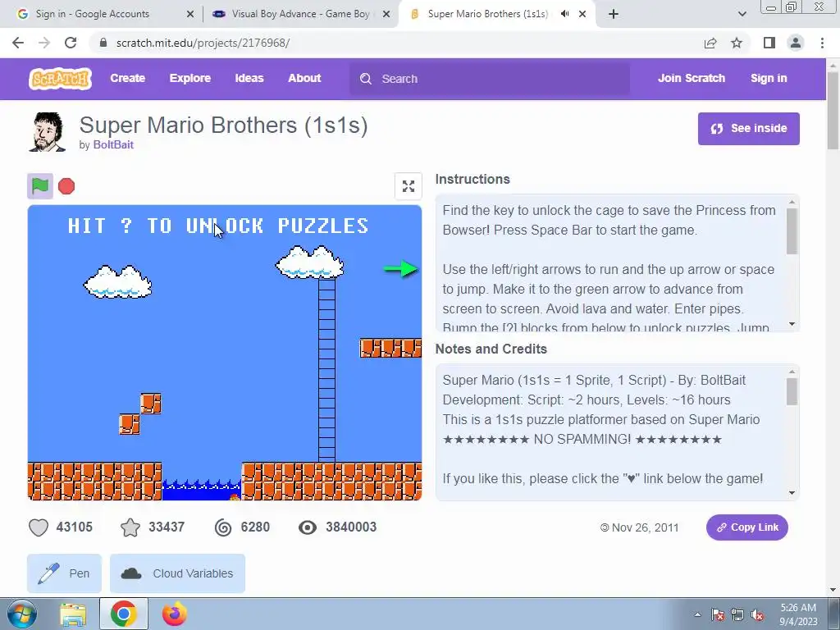Go to the Ideas page
The height and width of the screenshot is (630, 840).
point(249,78)
